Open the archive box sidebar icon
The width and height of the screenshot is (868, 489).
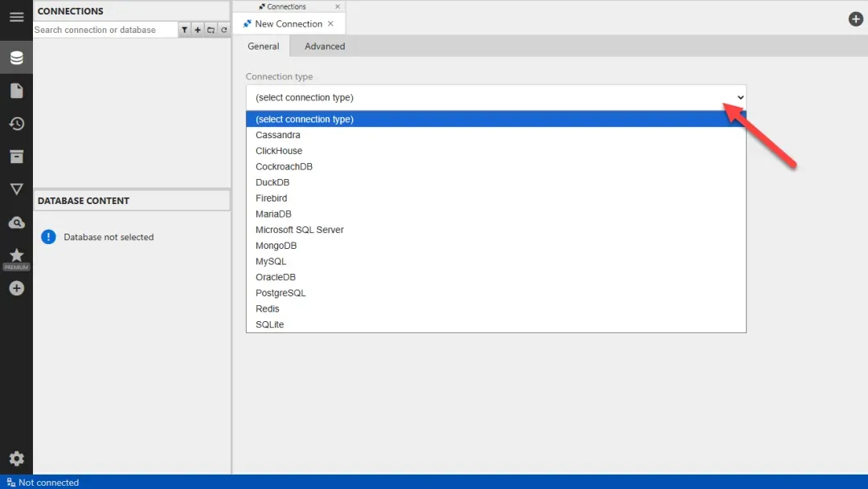[16, 157]
